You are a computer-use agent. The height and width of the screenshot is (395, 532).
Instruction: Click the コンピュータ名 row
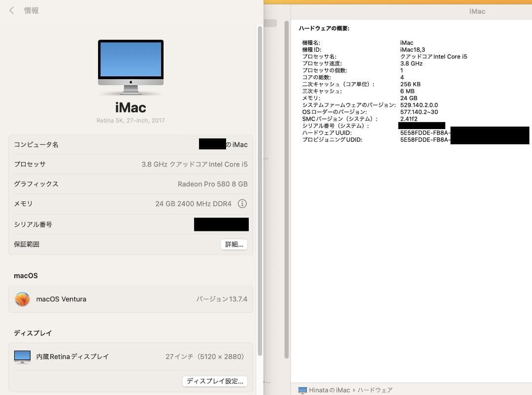click(x=131, y=144)
